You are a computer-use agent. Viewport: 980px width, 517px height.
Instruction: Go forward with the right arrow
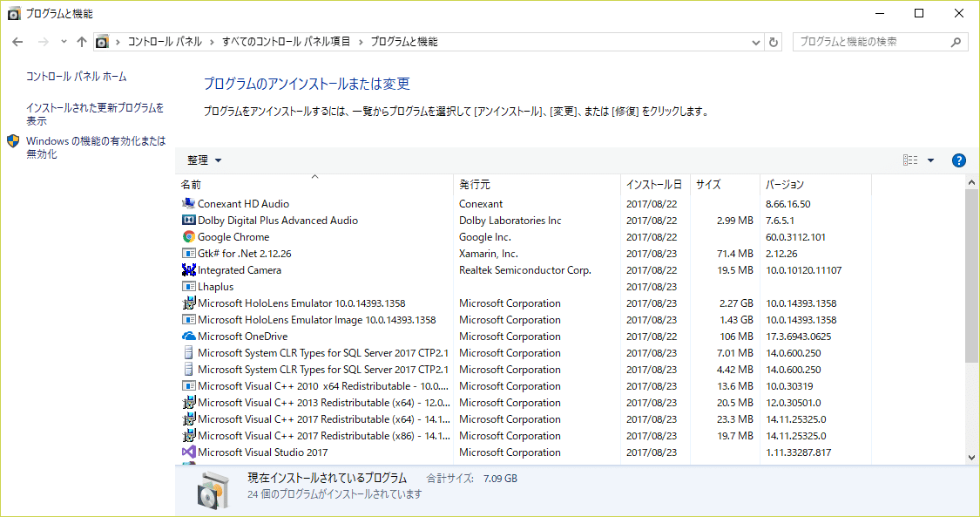(44, 42)
